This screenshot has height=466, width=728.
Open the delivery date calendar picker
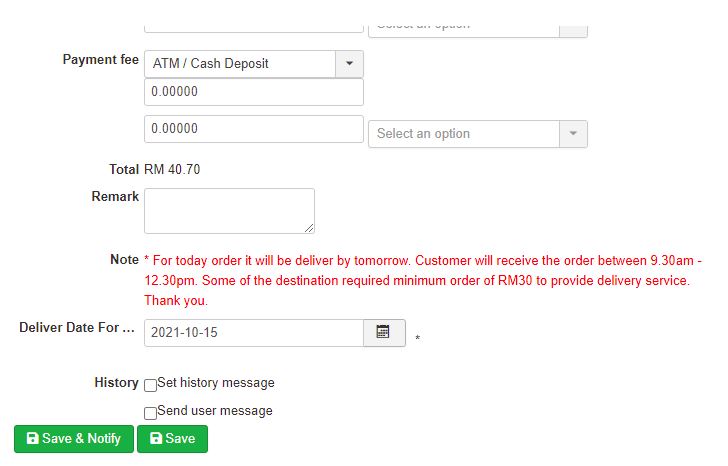pyautogui.click(x=383, y=332)
